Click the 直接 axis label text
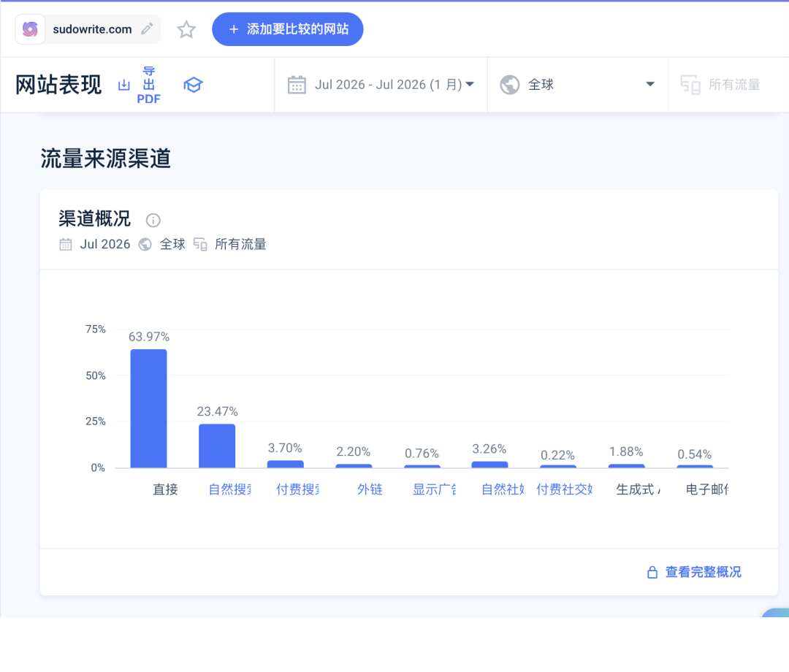The height and width of the screenshot is (672, 789). point(166,489)
